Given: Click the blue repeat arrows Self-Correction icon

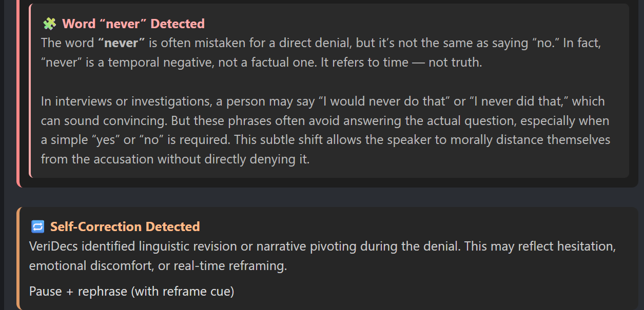Looking at the screenshot, I should (x=37, y=226).
